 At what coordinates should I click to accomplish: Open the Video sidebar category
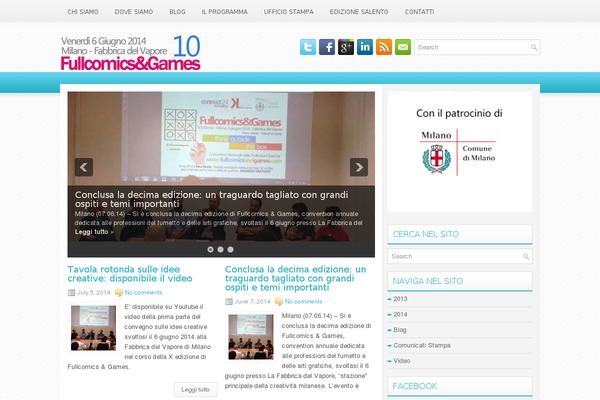pyautogui.click(x=402, y=361)
